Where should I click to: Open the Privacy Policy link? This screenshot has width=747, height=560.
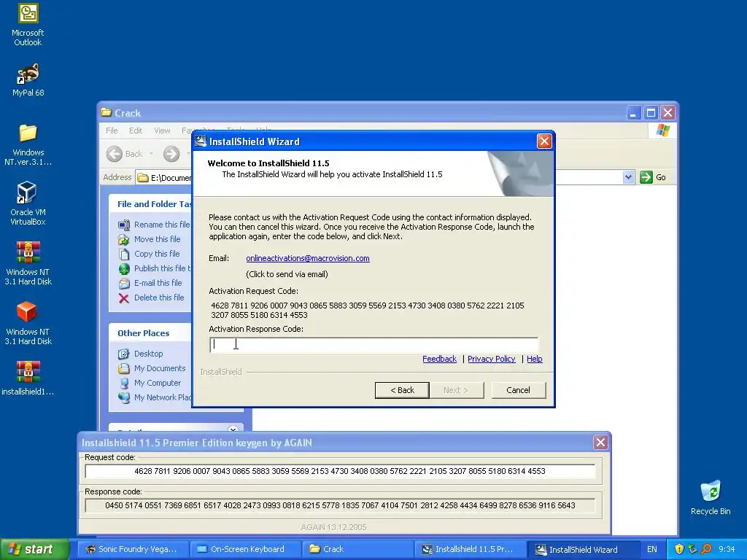coord(491,359)
